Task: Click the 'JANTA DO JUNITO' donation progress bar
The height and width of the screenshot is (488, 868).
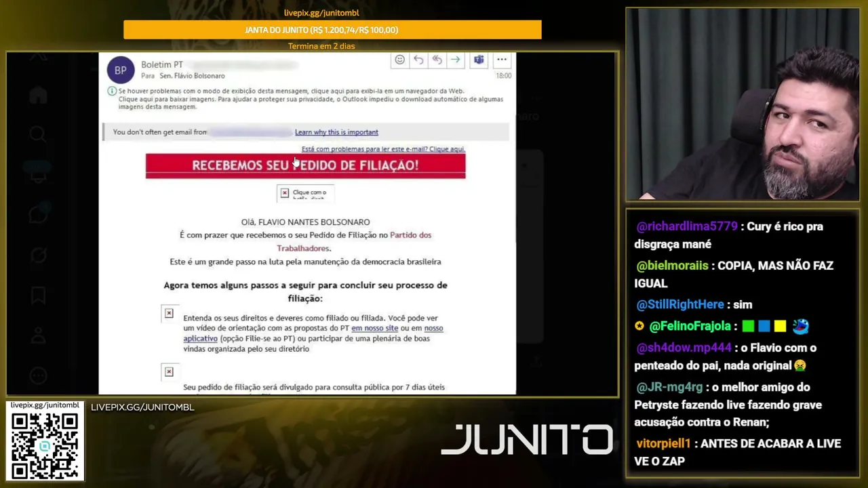Action: click(x=332, y=30)
